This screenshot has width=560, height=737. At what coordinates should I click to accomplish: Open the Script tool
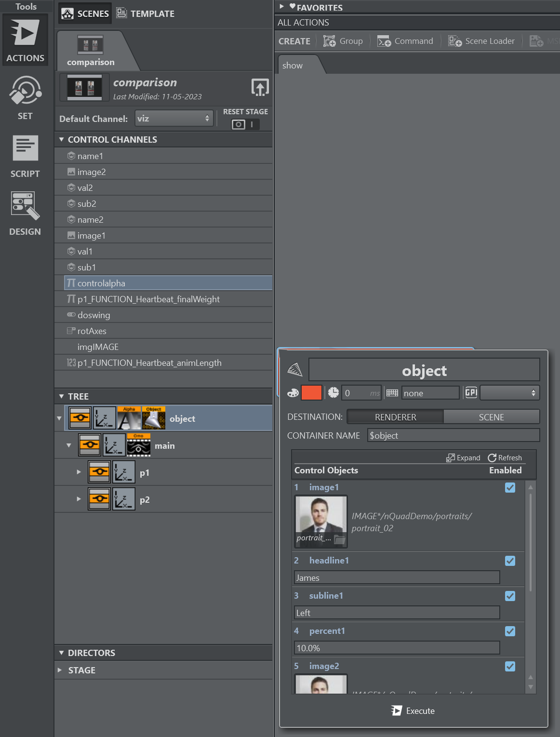coord(25,156)
